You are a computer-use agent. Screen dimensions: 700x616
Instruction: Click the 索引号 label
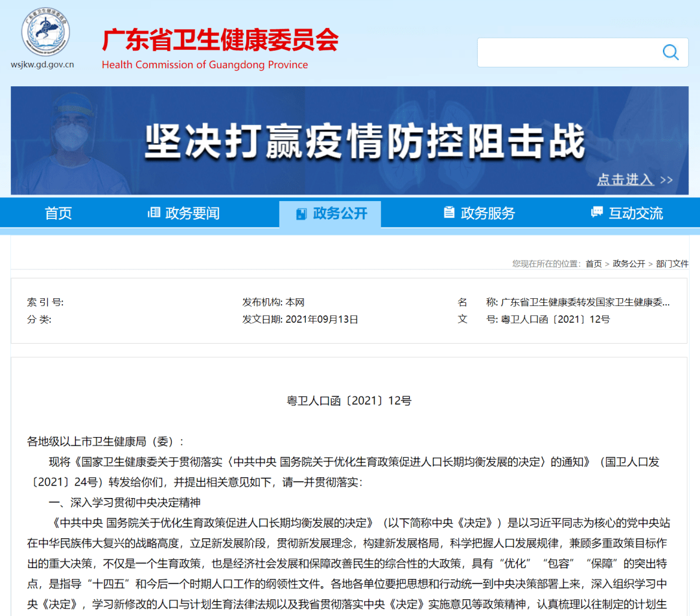[45, 302]
